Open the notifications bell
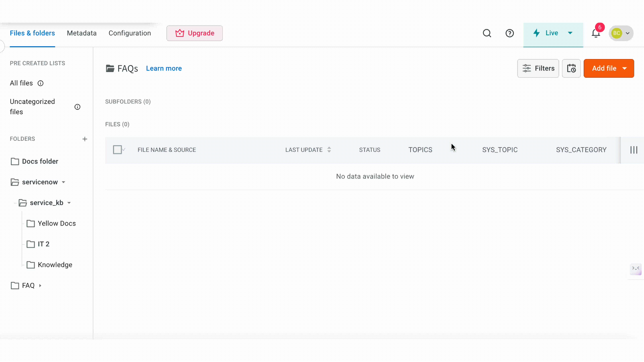This screenshot has height=362, width=644. [x=596, y=33]
